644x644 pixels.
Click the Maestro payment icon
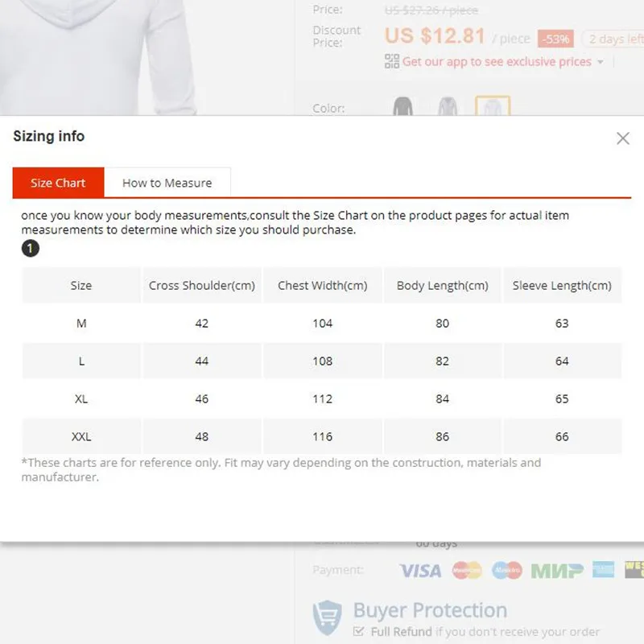(x=507, y=570)
